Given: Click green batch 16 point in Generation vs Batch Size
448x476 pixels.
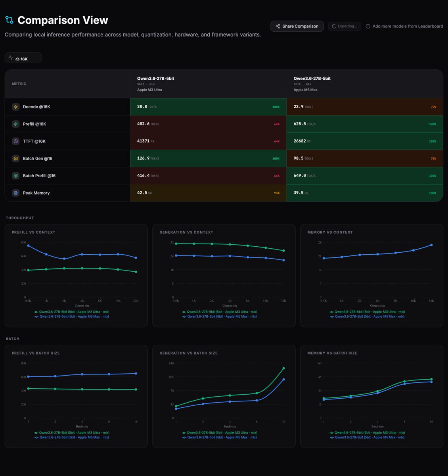Looking at the screenshot, I should pos(283,369).
